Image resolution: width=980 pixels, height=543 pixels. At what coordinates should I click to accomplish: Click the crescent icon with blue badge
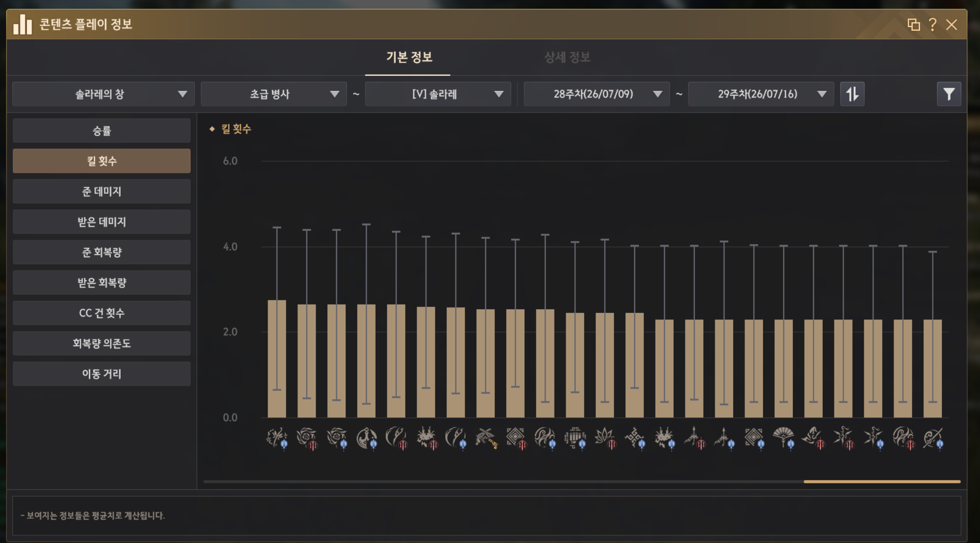pos(456,438)
